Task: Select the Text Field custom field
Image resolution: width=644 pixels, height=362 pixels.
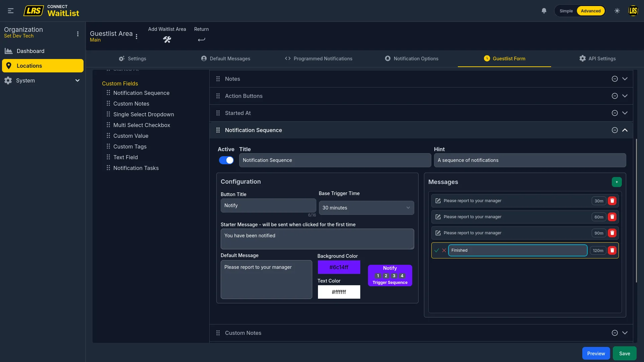Action: tap(125, 157)
